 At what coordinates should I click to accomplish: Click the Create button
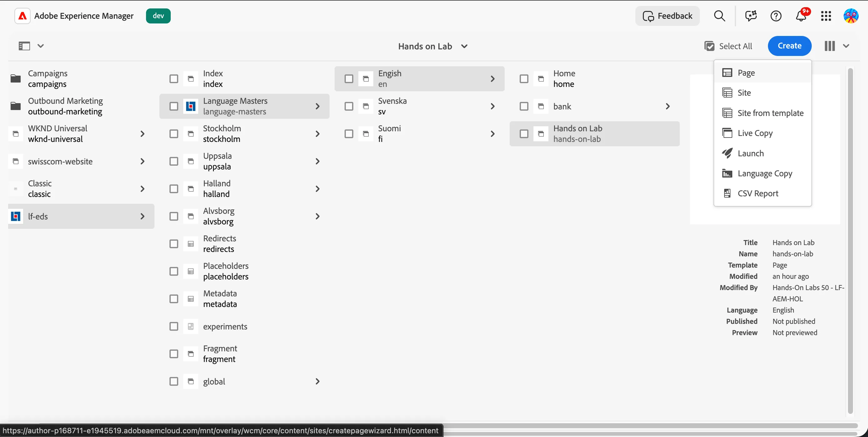pyautogui.click(x=790, y=46)
